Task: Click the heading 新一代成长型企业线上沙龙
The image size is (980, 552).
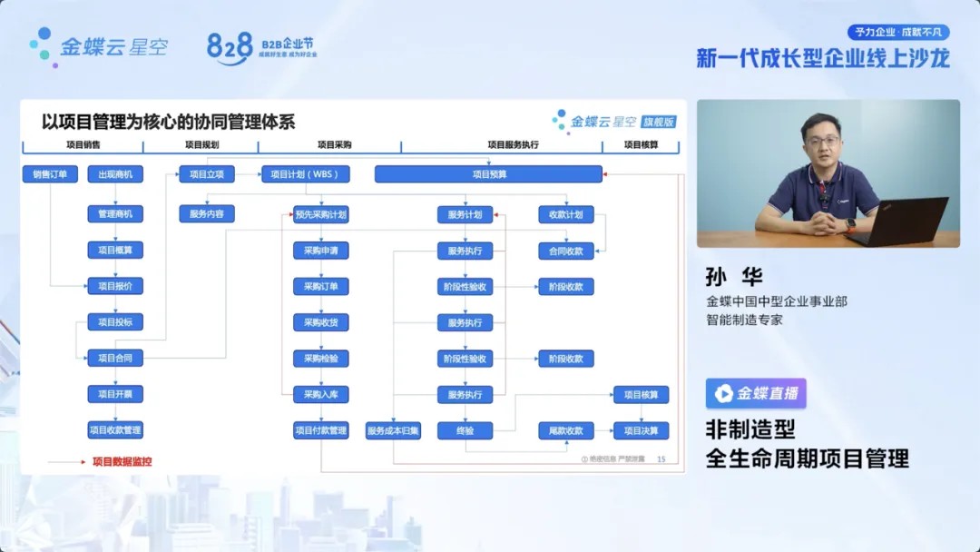Action: point(823,58)
